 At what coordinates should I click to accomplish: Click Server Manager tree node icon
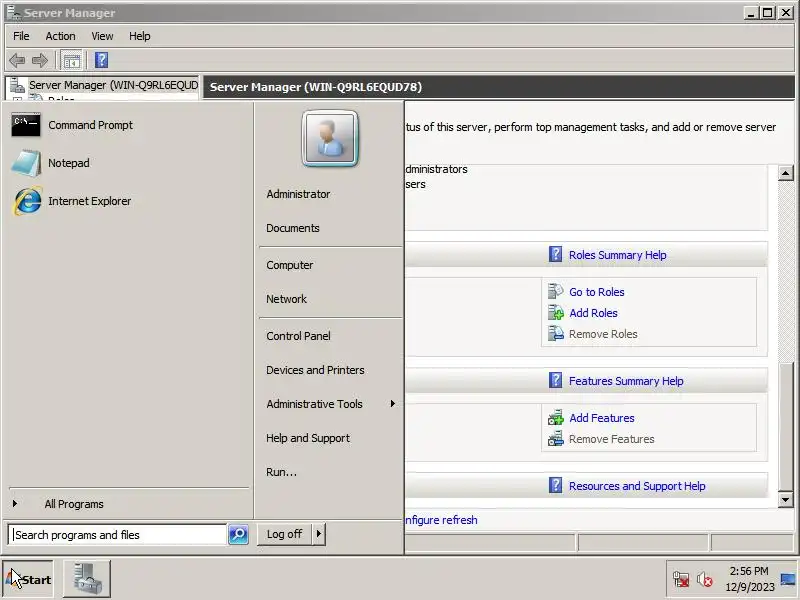(17, 85)
